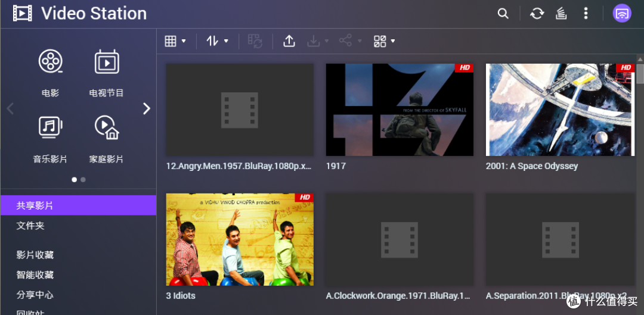Open 智能收藏 smart collection

pos(35,275)
